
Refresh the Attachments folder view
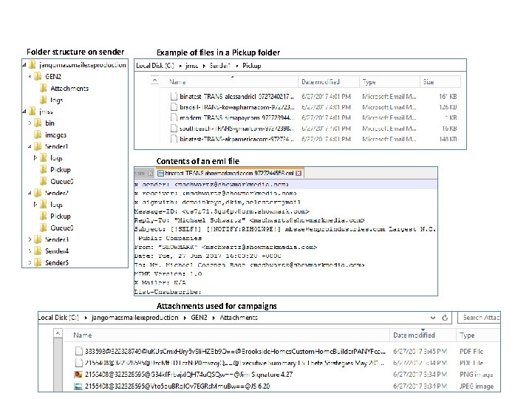[445, 318]
